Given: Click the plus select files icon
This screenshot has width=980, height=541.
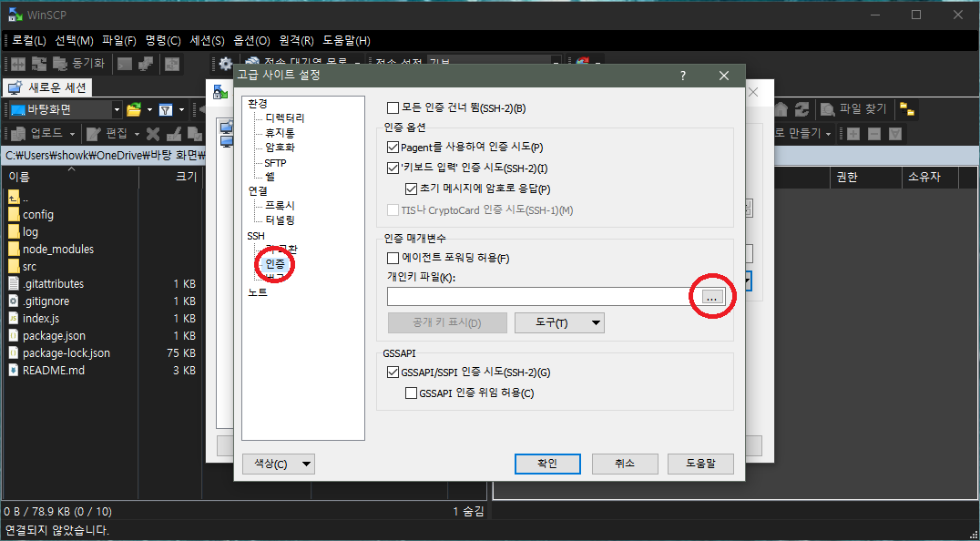Looking at the screenshot, I should point(853,134).
